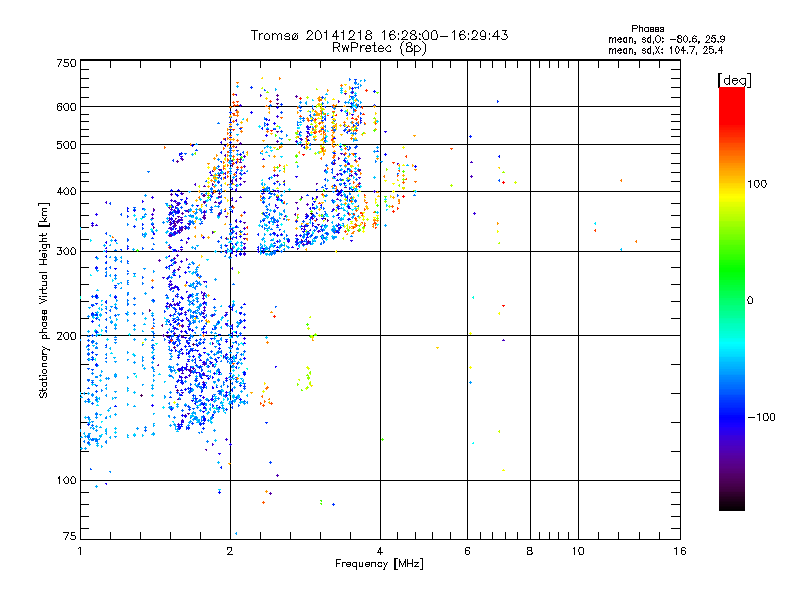Click the 'Frequency [MHz]' x-axis label
The width and height of the screenshot is (800, 600).
[379, 564]
